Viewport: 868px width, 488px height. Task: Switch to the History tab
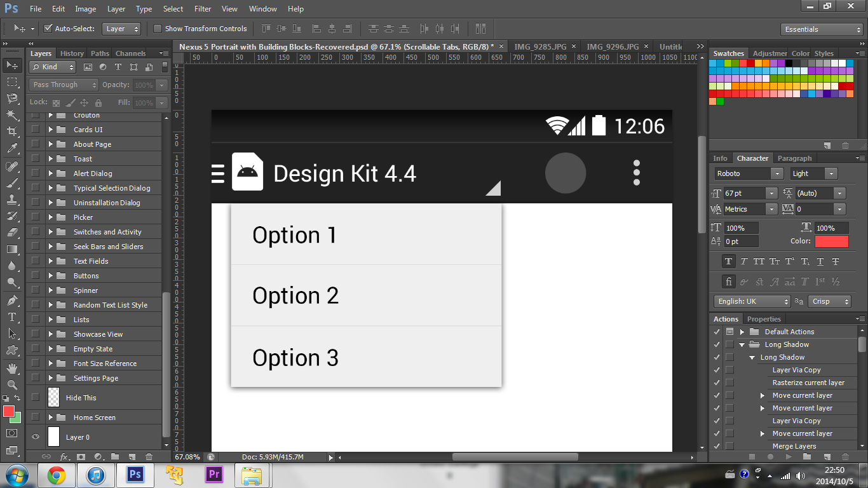tap(72, 53)
